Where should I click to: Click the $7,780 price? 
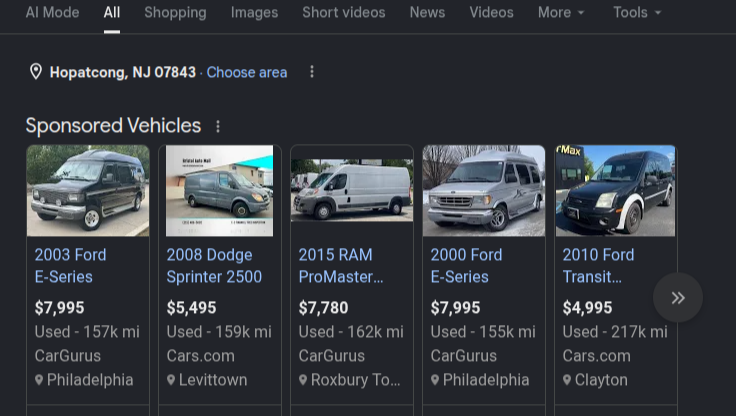coord(323,308)
